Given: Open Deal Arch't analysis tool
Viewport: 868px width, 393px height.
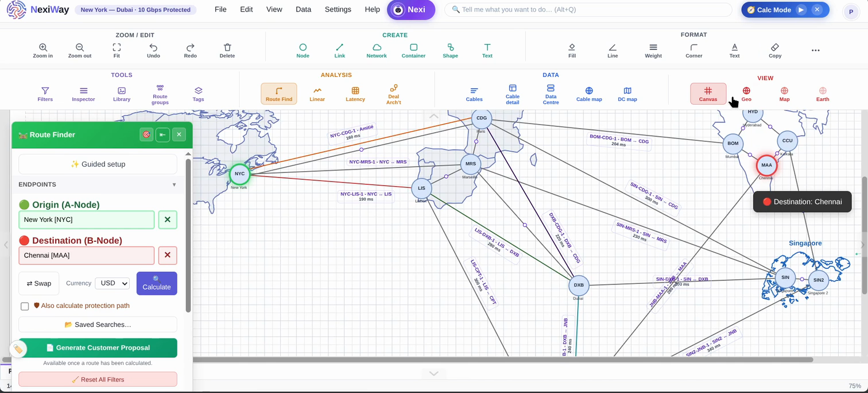Looking at the screenshot, I should point(393,95).
